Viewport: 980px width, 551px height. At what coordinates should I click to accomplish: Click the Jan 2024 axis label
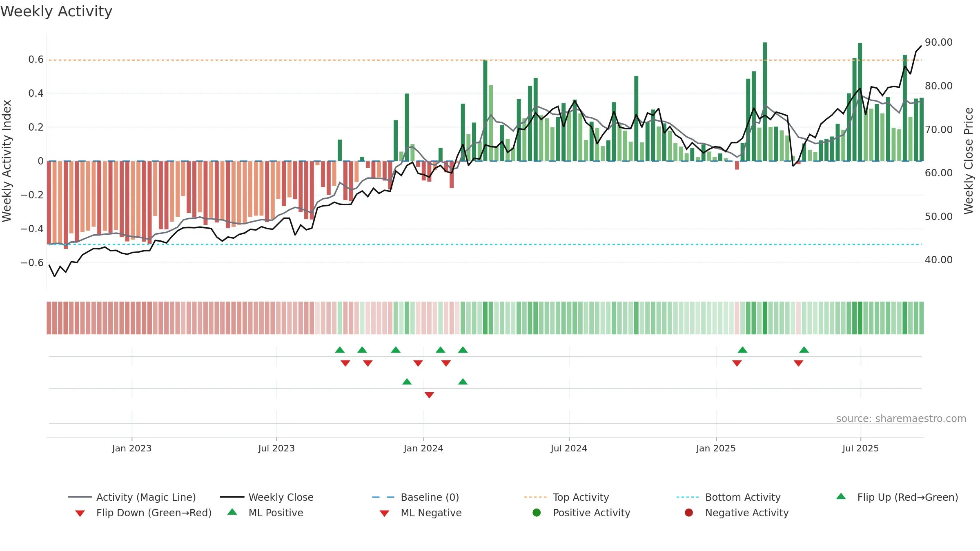tap(423, 449)
